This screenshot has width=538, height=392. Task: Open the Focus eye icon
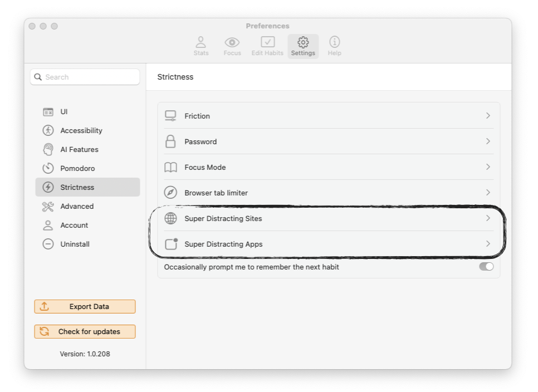click(232, 42)
